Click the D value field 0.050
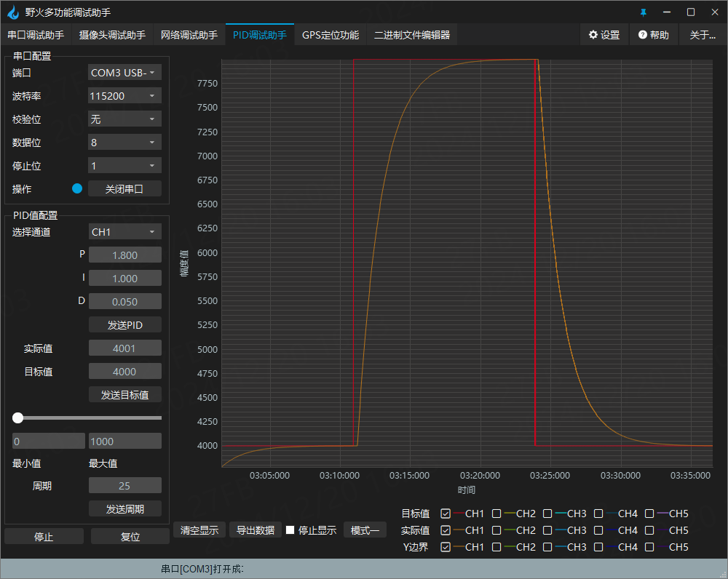The height and width of the screenshot is (579, 728). point(125,302)
